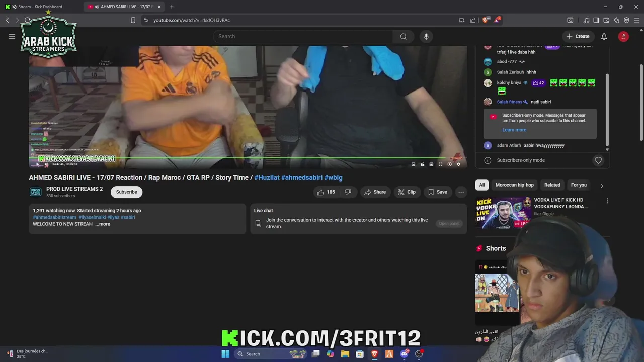
Task: Open video settings gear in player
Action: tap(458, 164)
